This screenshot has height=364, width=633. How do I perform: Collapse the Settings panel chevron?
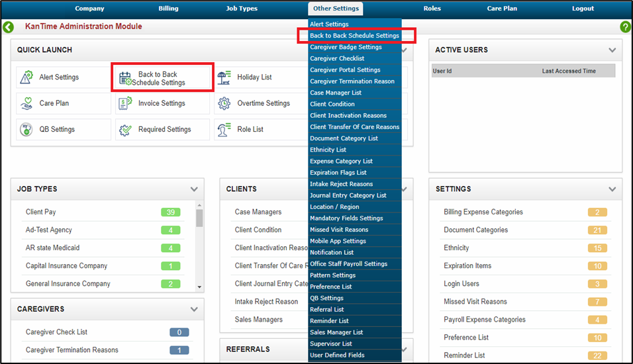click(612, 189)
